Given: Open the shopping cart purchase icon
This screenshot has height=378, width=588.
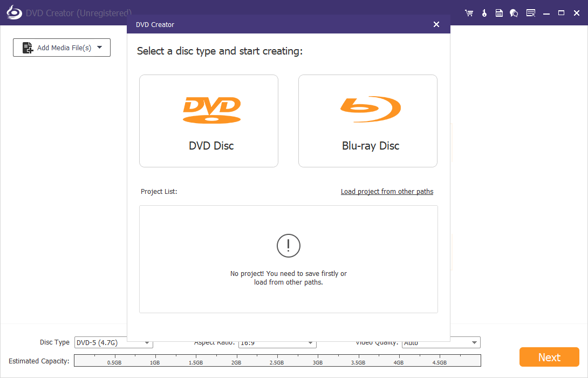Looking at the screenshot, I should [x=469, y=13].
